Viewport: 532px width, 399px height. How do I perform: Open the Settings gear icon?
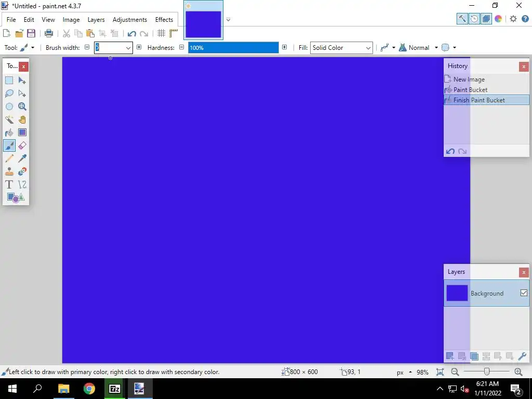pos(513,19)
